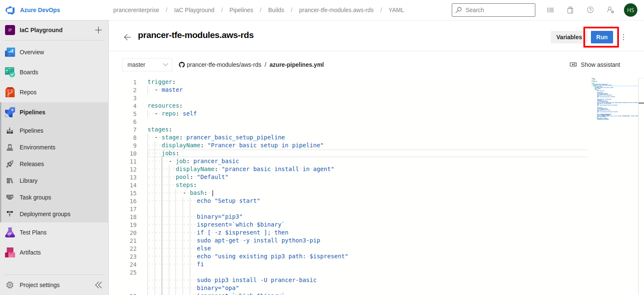Click 'pool: "Default"' line

tap(202, 177)
